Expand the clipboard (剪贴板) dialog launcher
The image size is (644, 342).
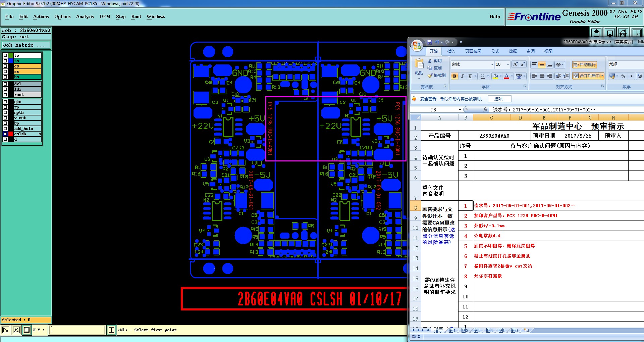click(x=445, y=86)
